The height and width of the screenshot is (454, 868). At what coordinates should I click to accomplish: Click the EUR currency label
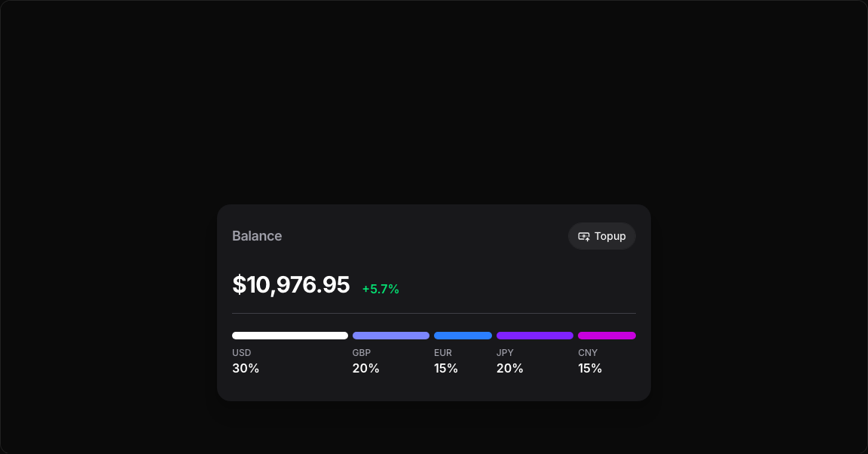point(443,353)
